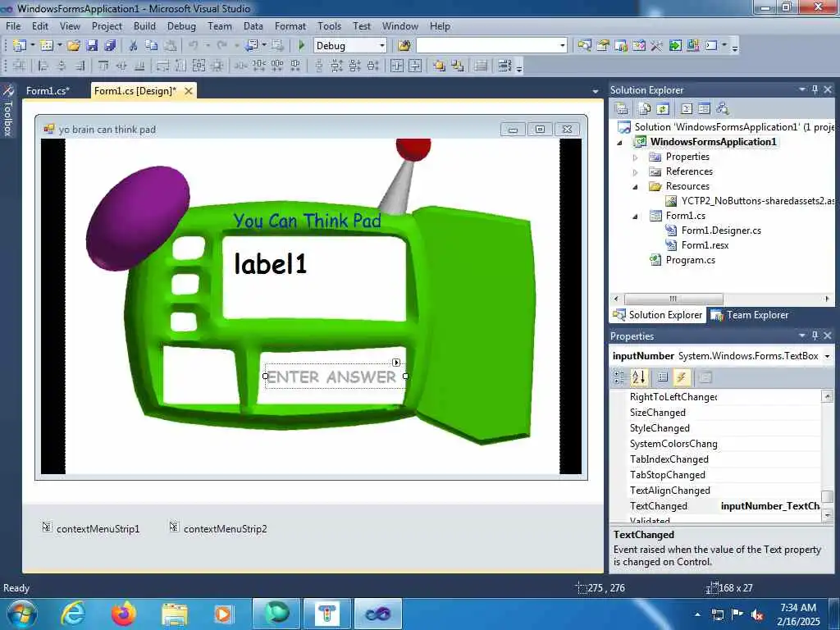This screenshot has height=630, width=840.
Task: Click the Save All toolbar icon
Action: coord(111,46)
